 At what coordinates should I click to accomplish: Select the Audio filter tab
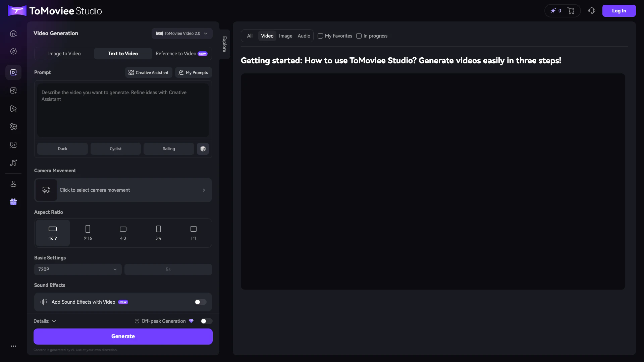click(x=304, y=36)
